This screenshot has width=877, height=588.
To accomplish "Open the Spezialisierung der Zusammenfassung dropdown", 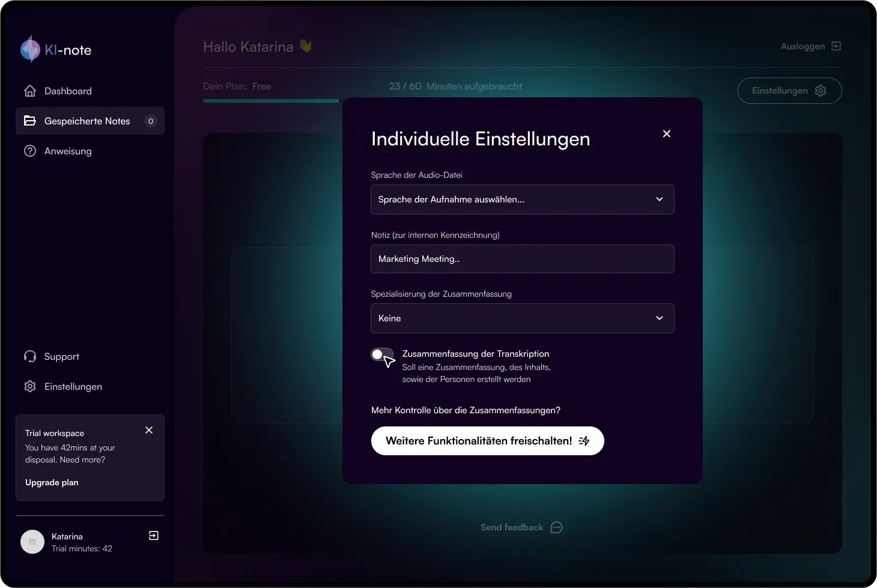I will [x=523, y=318].
